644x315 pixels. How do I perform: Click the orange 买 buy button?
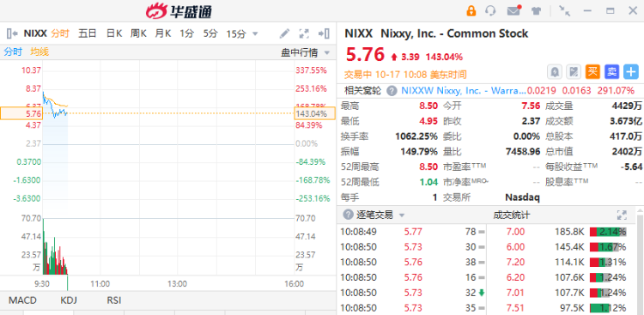[592, 72]
